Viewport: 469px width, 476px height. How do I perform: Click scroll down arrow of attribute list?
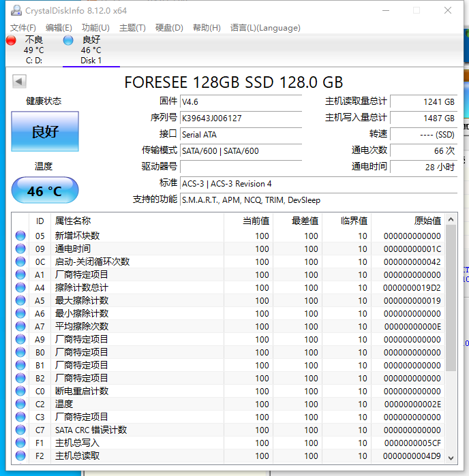point(451,458)
